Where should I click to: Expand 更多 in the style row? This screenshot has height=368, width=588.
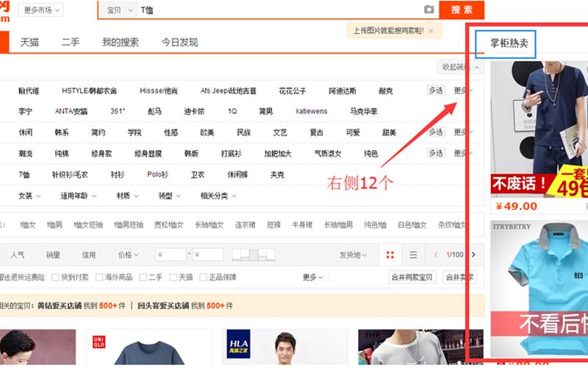[x=463, y=132]
